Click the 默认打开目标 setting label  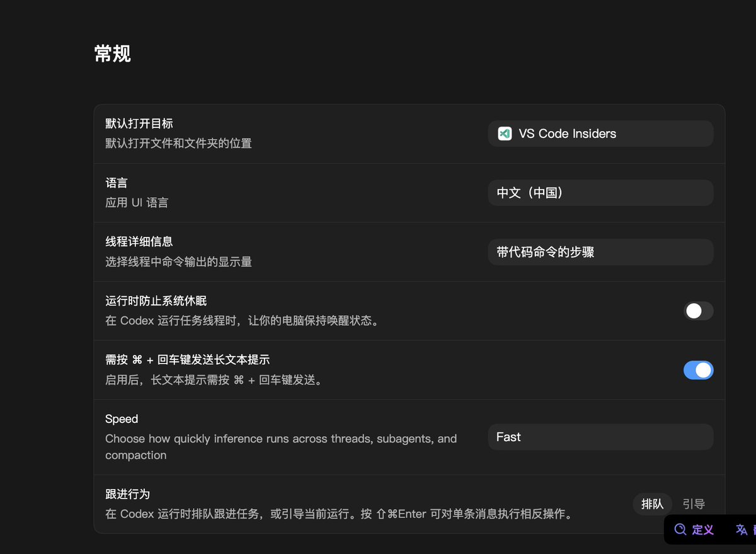point(139,124)
